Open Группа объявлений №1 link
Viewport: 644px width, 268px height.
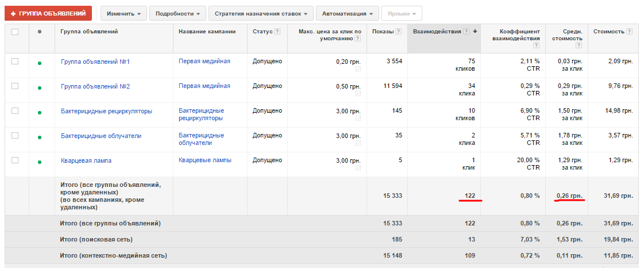point(95,62)
